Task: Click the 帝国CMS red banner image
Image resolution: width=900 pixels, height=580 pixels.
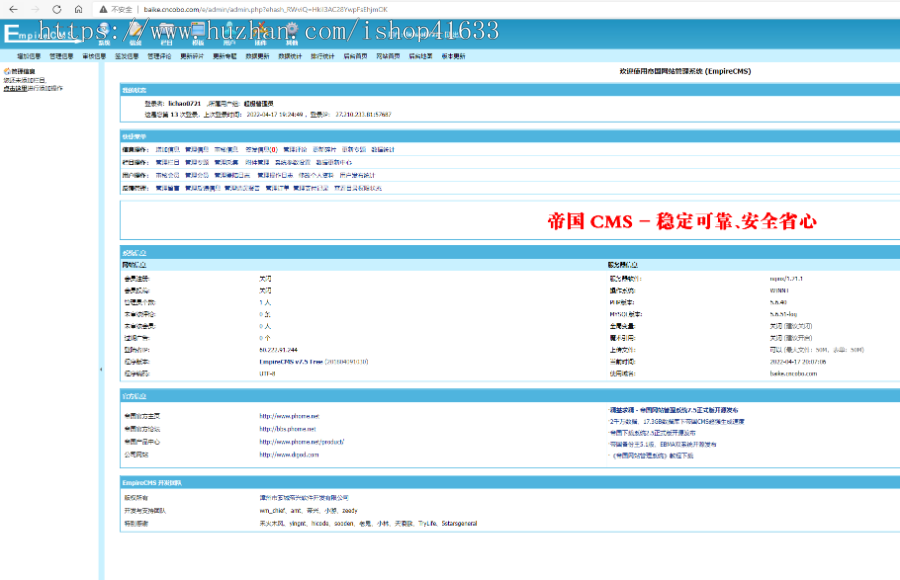Action: coord(682,220)
